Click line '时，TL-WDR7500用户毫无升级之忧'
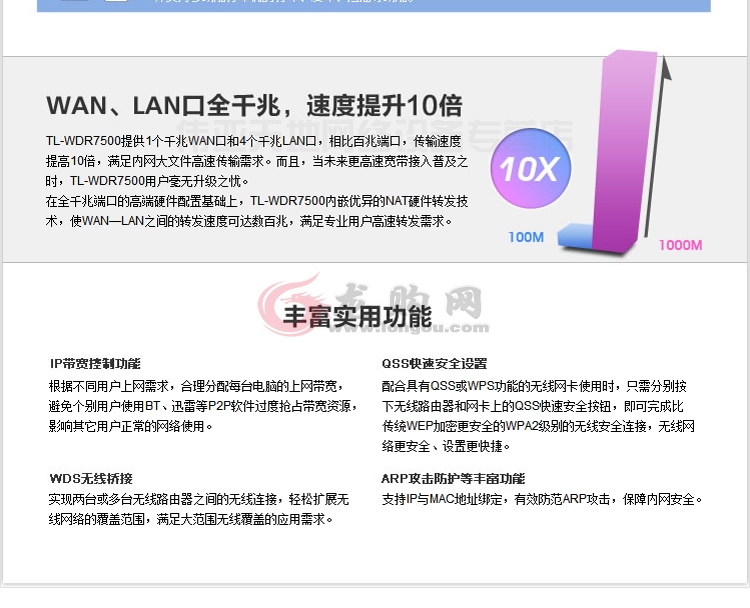Image resolution: width=750 pixels, height=608 pixels. click(x=147, y=181)
